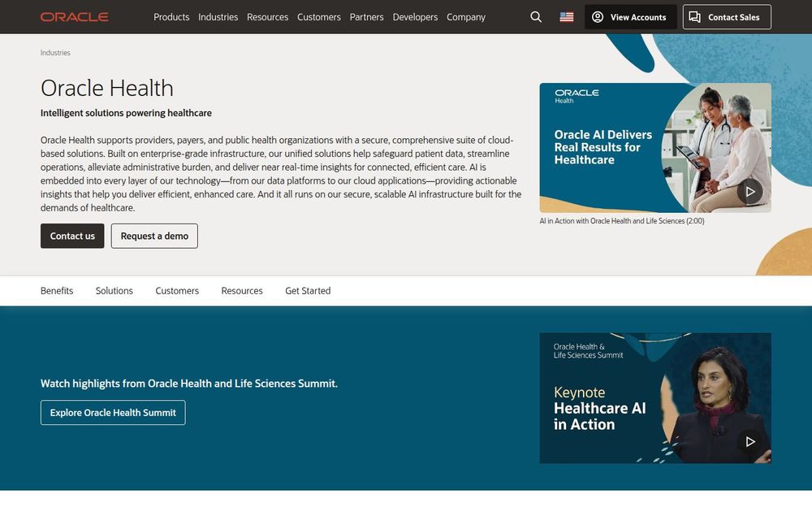The width and height of the screenshot is (812, 508).
Task: Click Request a demo
Action: [154, 236]
